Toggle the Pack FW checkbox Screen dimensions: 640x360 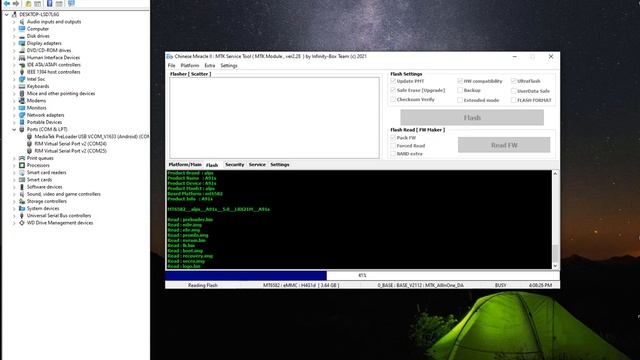coord(393,138)
